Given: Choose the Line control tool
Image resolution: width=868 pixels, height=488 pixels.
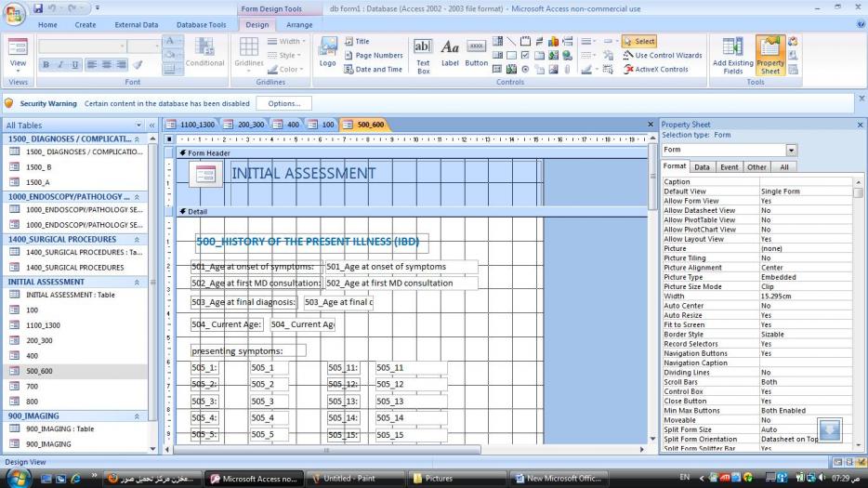Looking at the screenshot, I should click(x=511, y=42).
